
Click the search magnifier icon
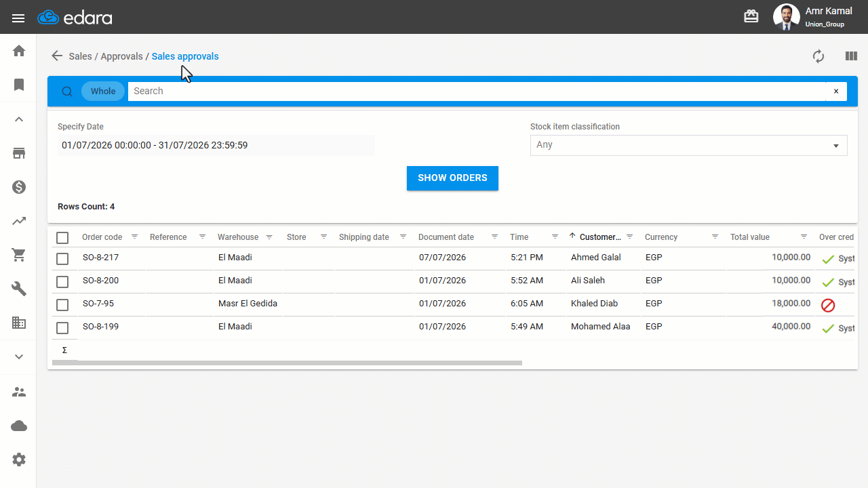coord(67,91)
